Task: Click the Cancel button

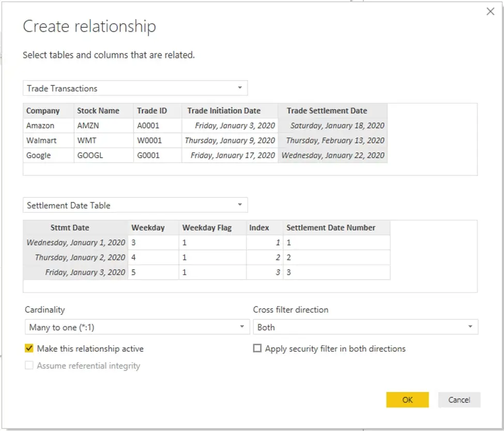Action: [459, 400]
